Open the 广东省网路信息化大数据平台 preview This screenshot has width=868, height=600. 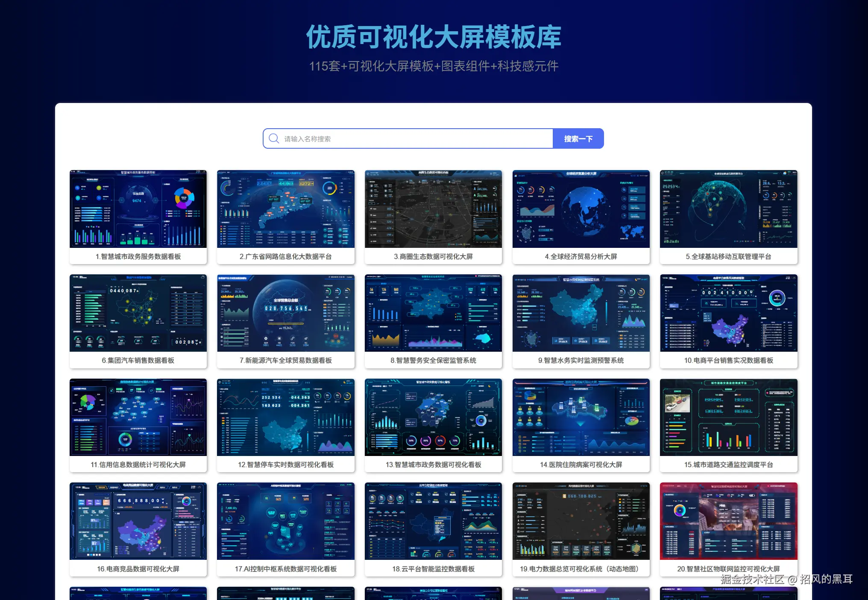[285, 209]
